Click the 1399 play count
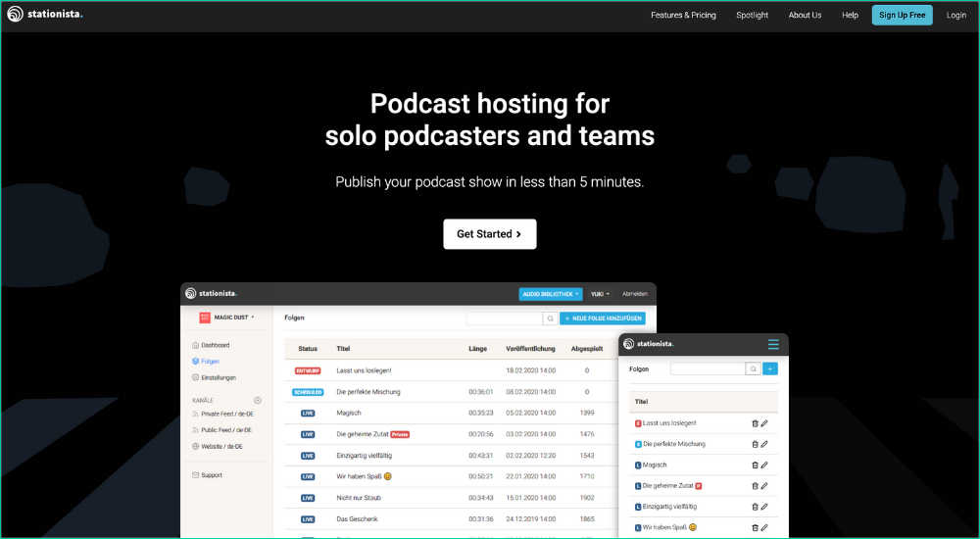Screen dimensions: 980x539 point(587,413)
